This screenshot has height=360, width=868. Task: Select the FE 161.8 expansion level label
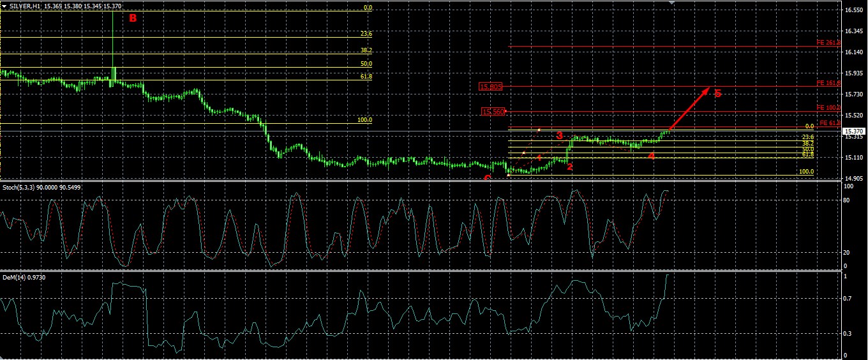(828, 84)
